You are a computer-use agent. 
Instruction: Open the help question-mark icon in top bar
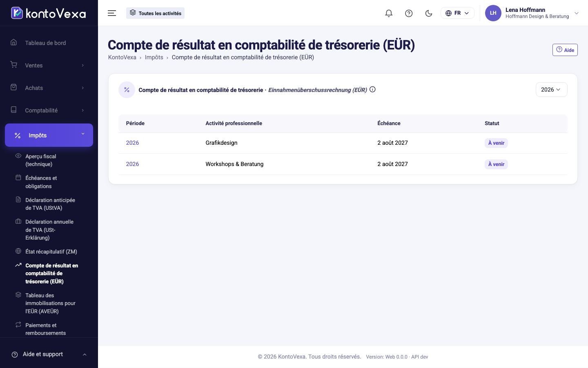point(409,13)
